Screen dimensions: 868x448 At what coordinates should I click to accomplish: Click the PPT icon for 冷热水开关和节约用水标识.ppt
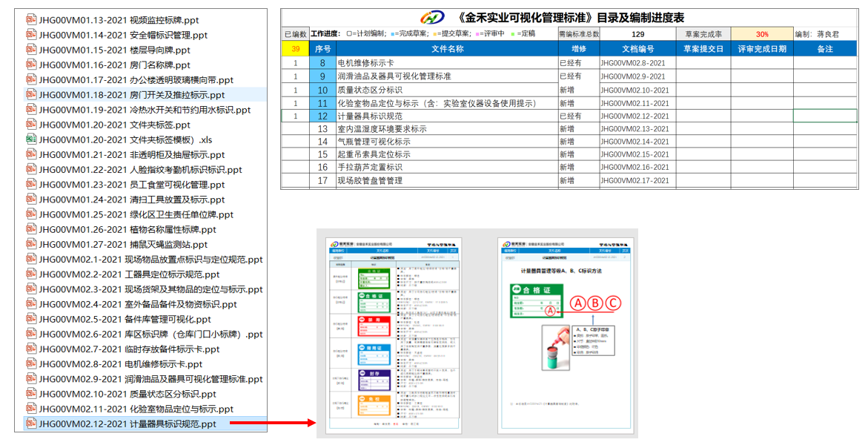(x=31, y=110)
